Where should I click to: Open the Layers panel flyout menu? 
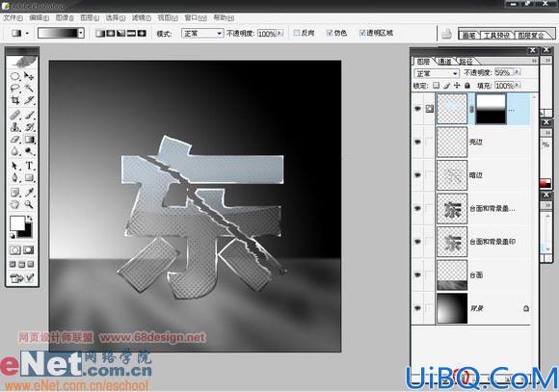(x=534, y=62)
